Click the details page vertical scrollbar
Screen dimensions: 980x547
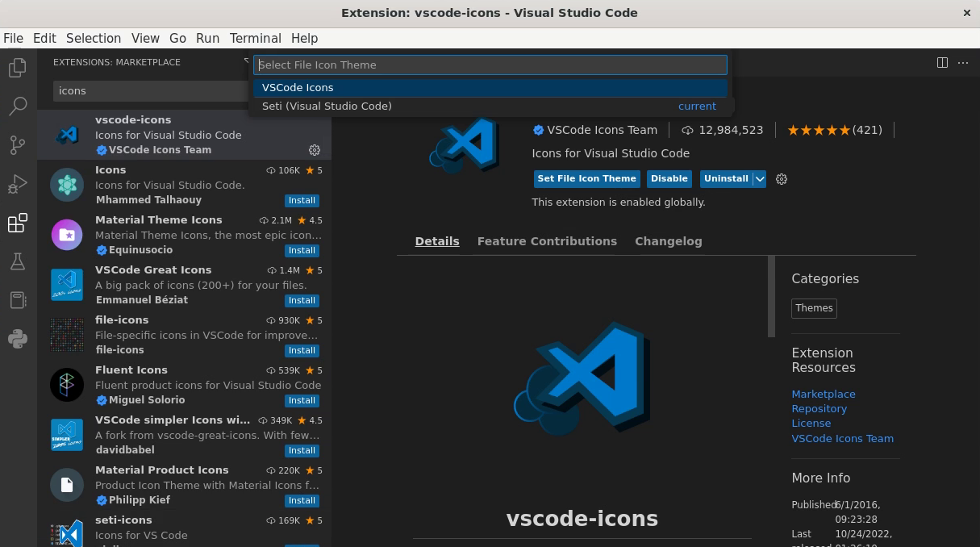point(772,297)
